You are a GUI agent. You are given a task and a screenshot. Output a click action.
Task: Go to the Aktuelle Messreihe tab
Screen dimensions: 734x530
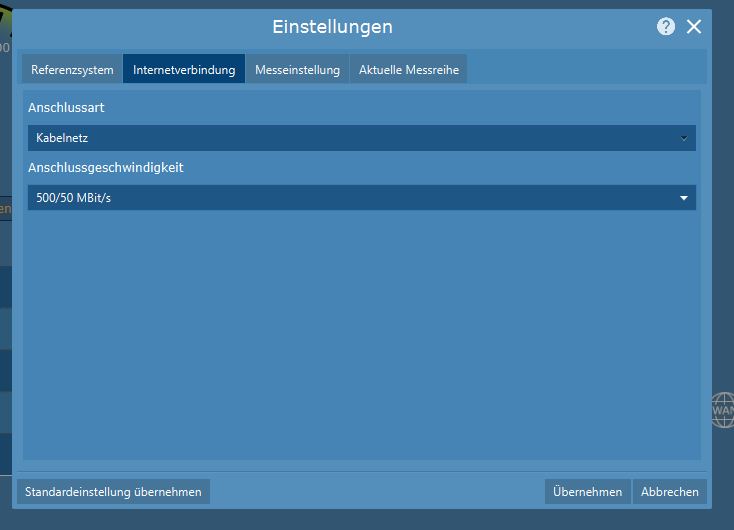[x=408, y=70]
